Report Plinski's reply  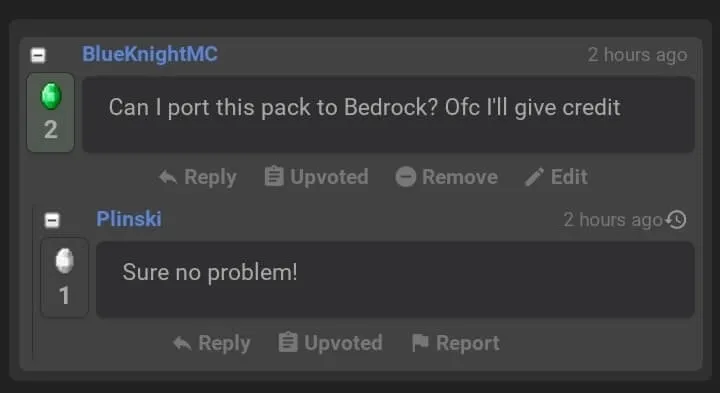[456, 342]
